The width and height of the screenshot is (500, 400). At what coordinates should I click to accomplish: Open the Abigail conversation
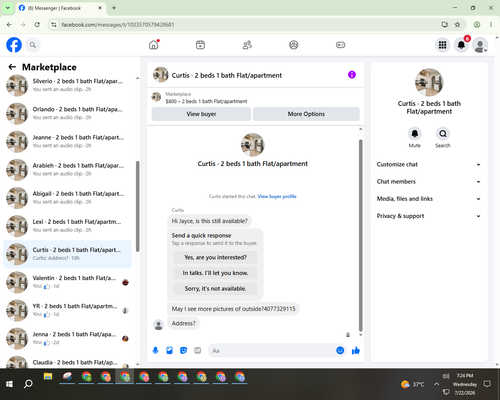point(67,198)
